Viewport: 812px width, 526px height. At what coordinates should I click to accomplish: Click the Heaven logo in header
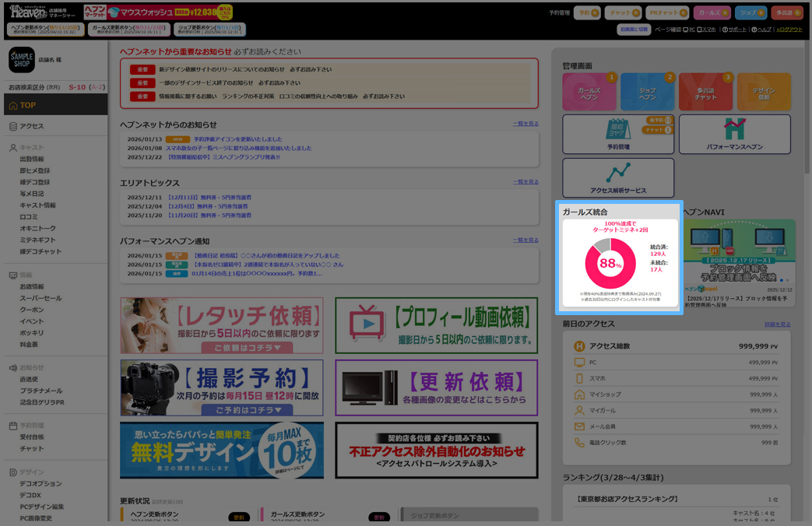coord(28,11)
